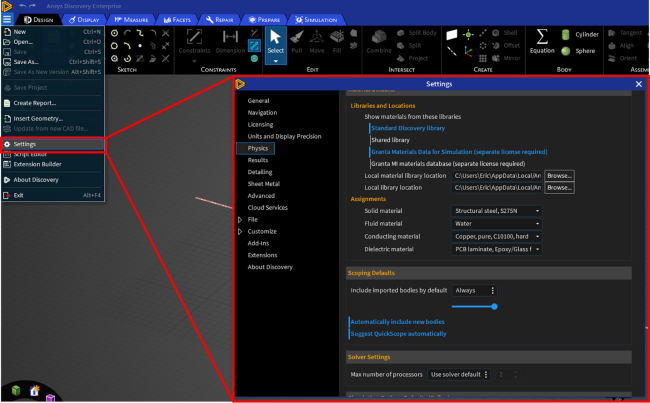The width and height of the screenshot is (650, 403).
Task: Browse for local material library location
Action: [x=559, y=176]
